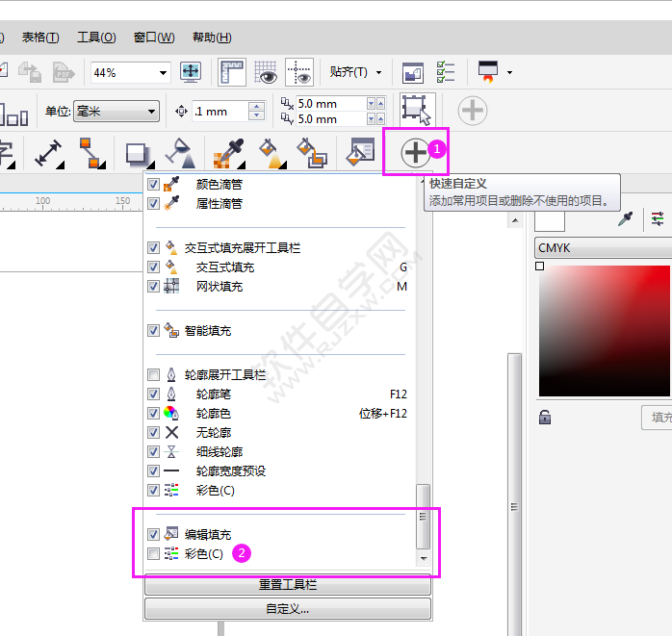Select the Smart Fill tool in toolbox

(312, 153)
